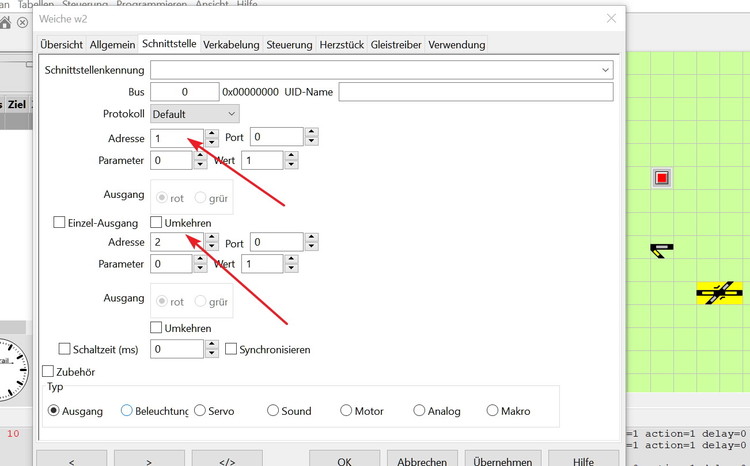750x466 pixels.
Task: Select the yellow crossing switch symbol on plan
Action: point(719,293)
